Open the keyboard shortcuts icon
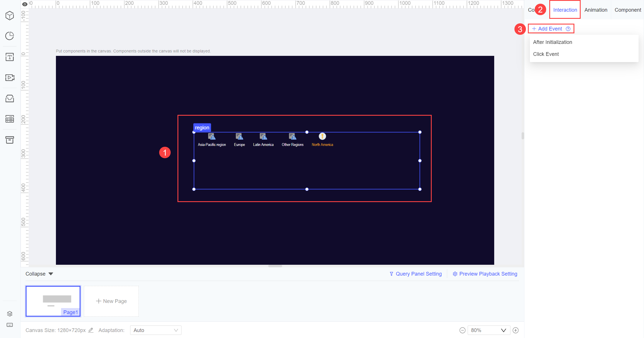This screenshot has width=644, height=338. [9, 325]
